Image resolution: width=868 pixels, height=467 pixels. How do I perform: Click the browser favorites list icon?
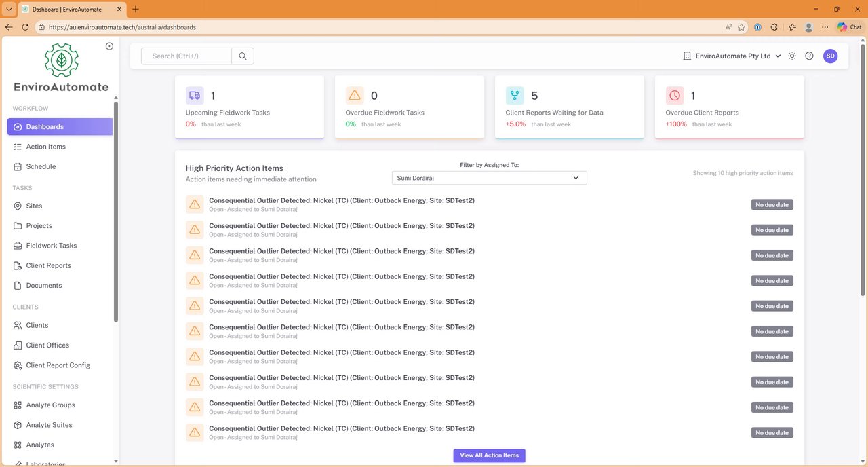coord(792,27)
